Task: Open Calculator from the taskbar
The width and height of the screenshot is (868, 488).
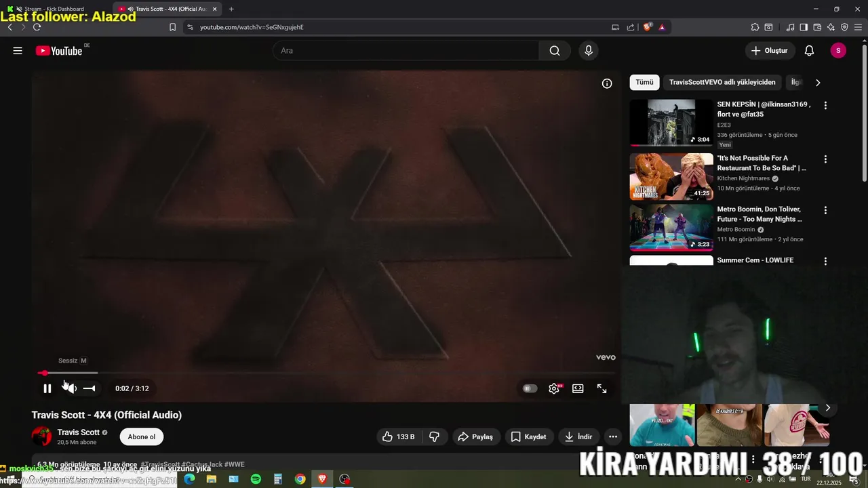Action: tap(278, 479)
